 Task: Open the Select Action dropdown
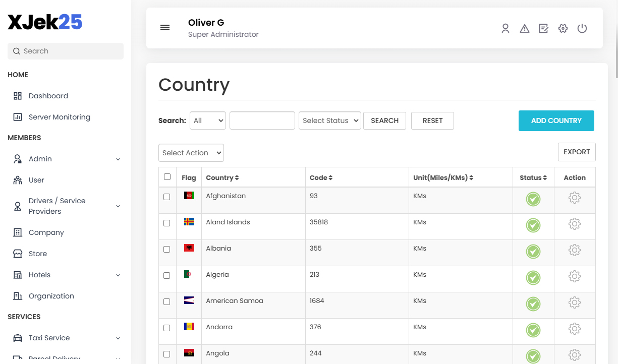coord(191,153)
